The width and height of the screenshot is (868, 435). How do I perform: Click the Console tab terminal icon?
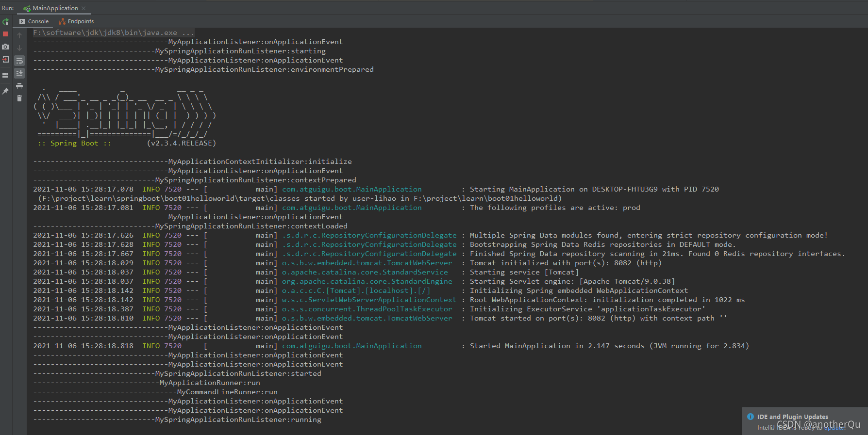22,21
